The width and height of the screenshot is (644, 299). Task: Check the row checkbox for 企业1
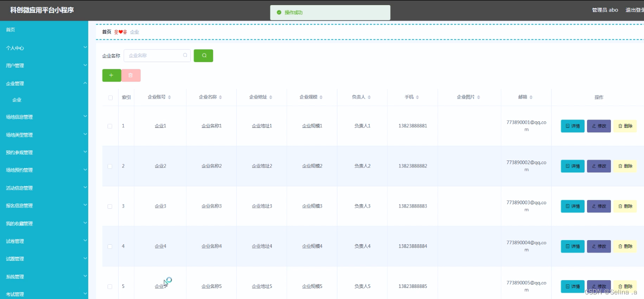tap(109, 126)
